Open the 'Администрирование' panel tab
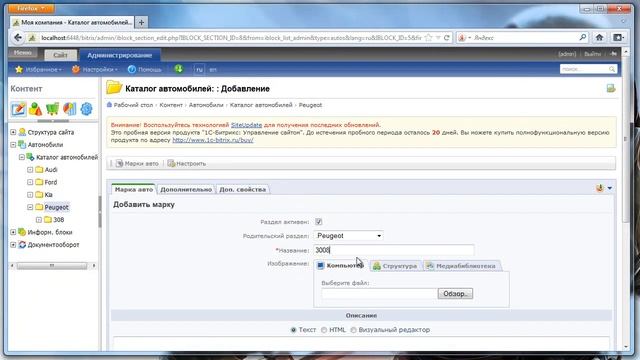 (x=120, y=55)
